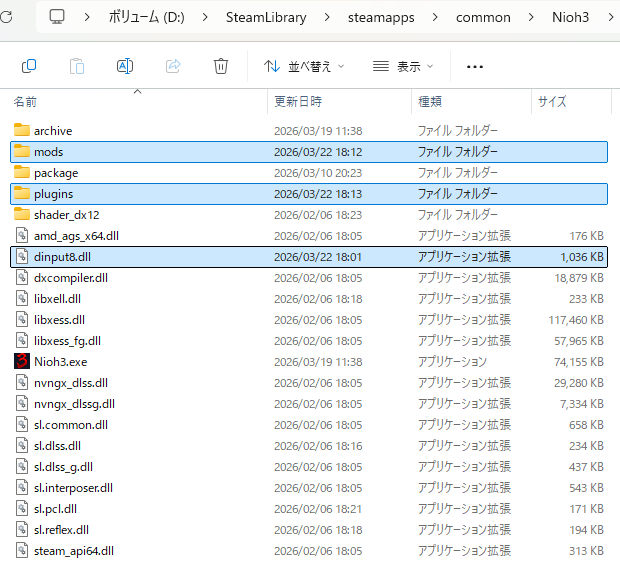The width and height of the screenshot is (620, 563).
Task: Select the dinput8.dll file
Action: point(62,257)
